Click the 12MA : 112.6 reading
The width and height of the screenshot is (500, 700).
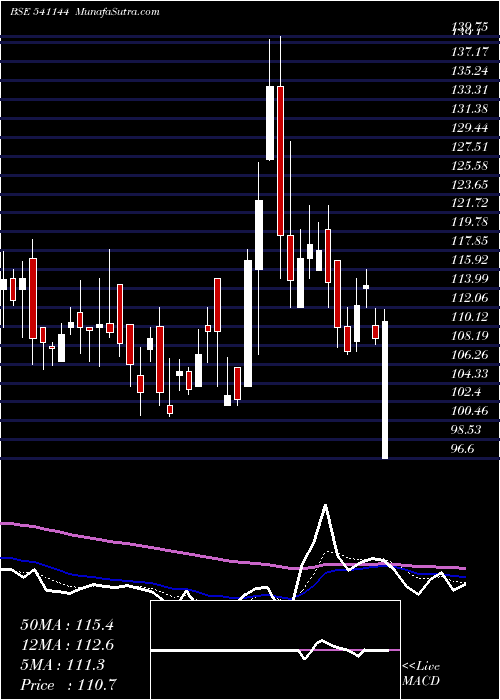[67, 645]
